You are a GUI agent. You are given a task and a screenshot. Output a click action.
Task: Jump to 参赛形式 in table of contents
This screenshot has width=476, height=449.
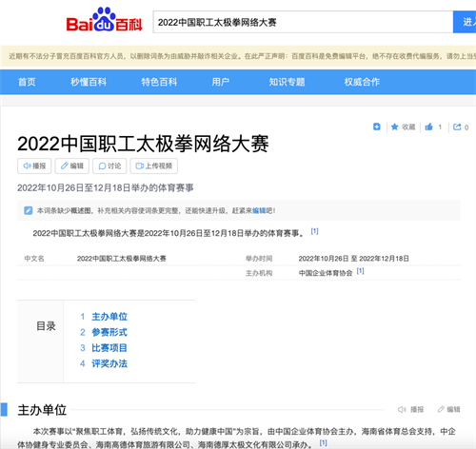(x=109, y=332)
